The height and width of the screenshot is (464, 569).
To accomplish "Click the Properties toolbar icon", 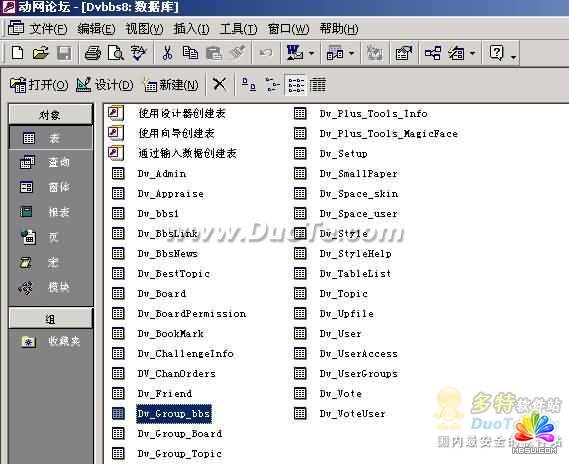I will (x=404, y=53).
